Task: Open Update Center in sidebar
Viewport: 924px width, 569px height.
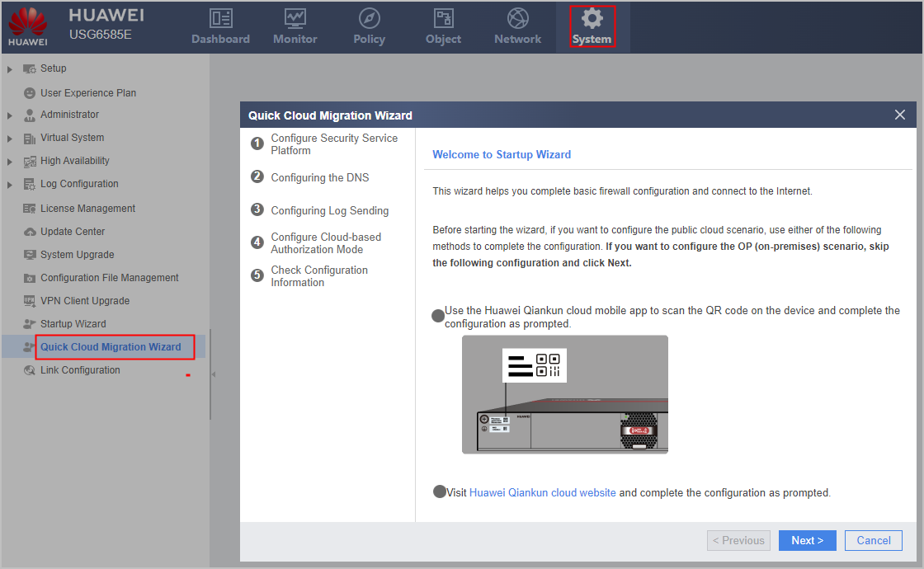Action: [73, 232]
